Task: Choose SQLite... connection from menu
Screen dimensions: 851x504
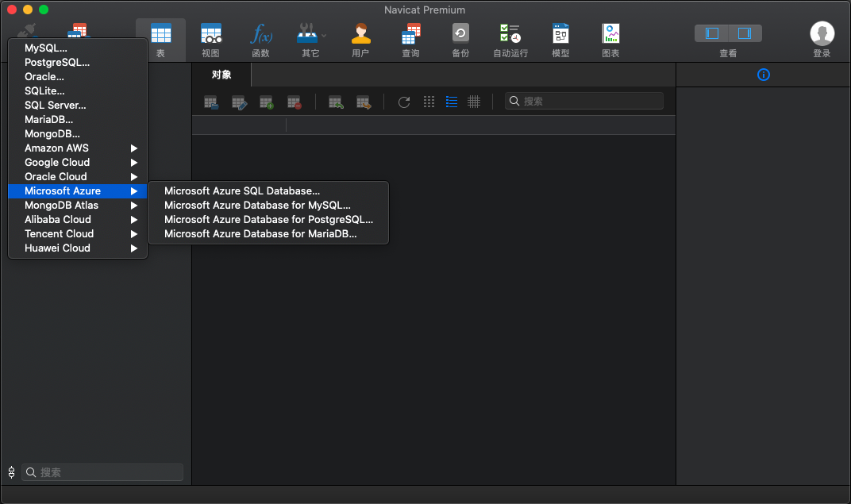Action: 78,90
